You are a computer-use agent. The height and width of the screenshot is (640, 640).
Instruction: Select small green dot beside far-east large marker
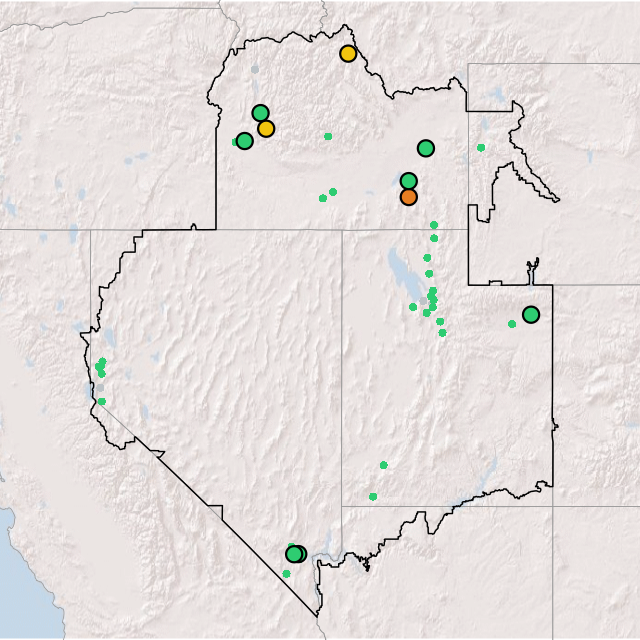[x=512, y=323]
